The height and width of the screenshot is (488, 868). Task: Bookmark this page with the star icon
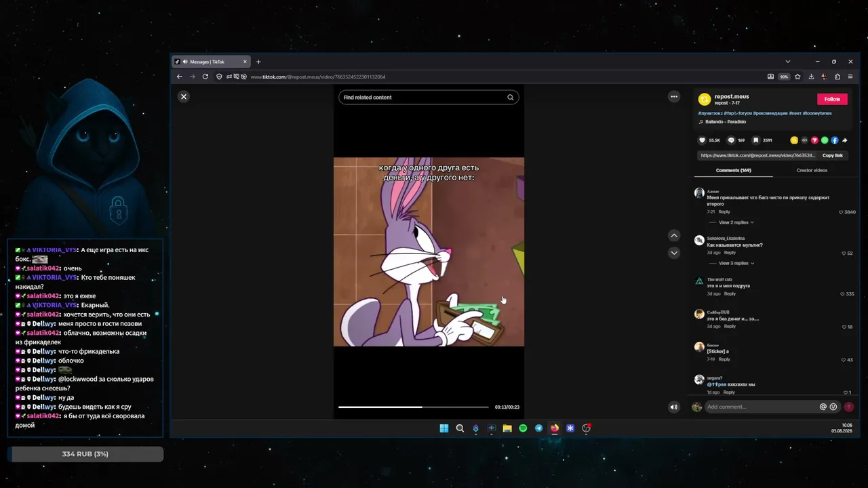[x=797, y=77]
